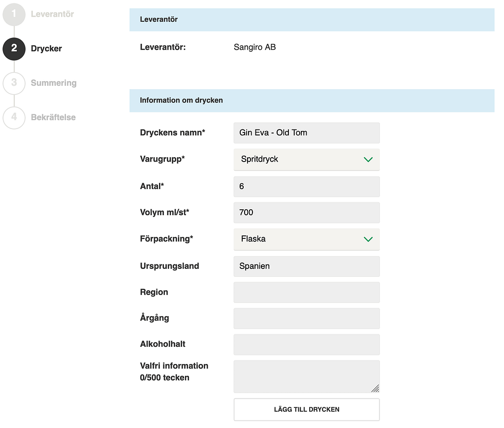Open step 3 Summering circle
Image resolution: width=504 pixels, height=428 pixels.
[x=14, y=83]
